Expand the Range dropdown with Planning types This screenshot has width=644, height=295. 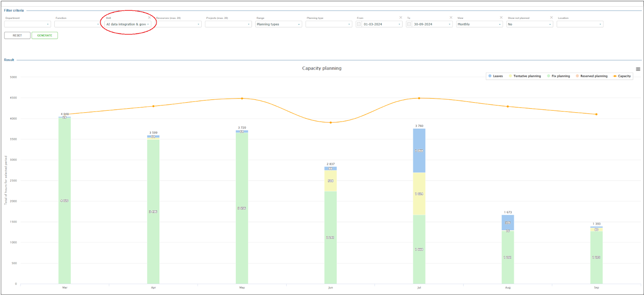coord(279,24)
